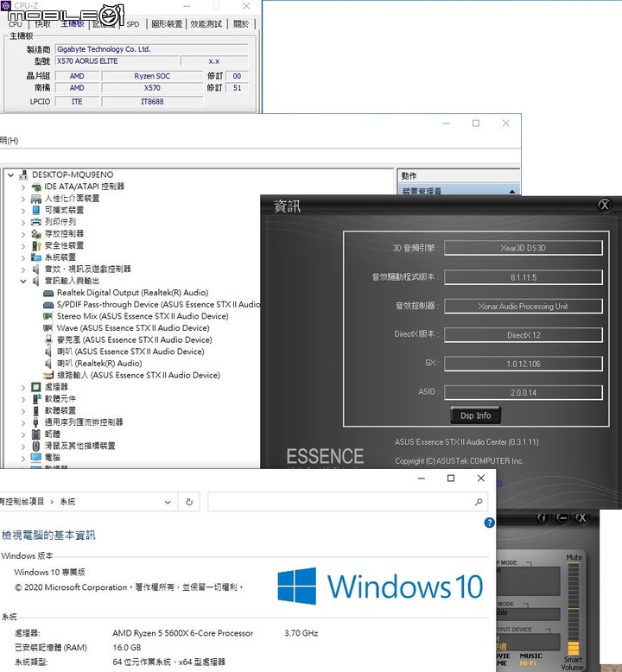The height and width of the screenshot is (672, 622).
Task: Select the Xonar Audio Processing Unit field
Action: (524, 307)
